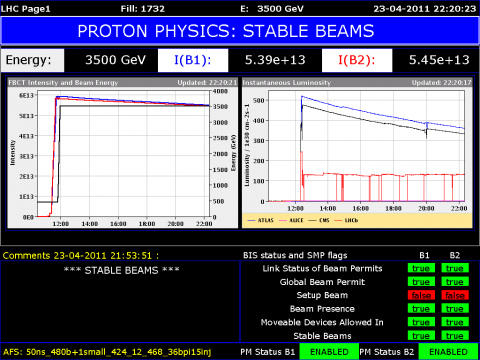Click the I(B2) intensity label
The width and height of the screenshot is (480, 360).
[x=357, y=60]
